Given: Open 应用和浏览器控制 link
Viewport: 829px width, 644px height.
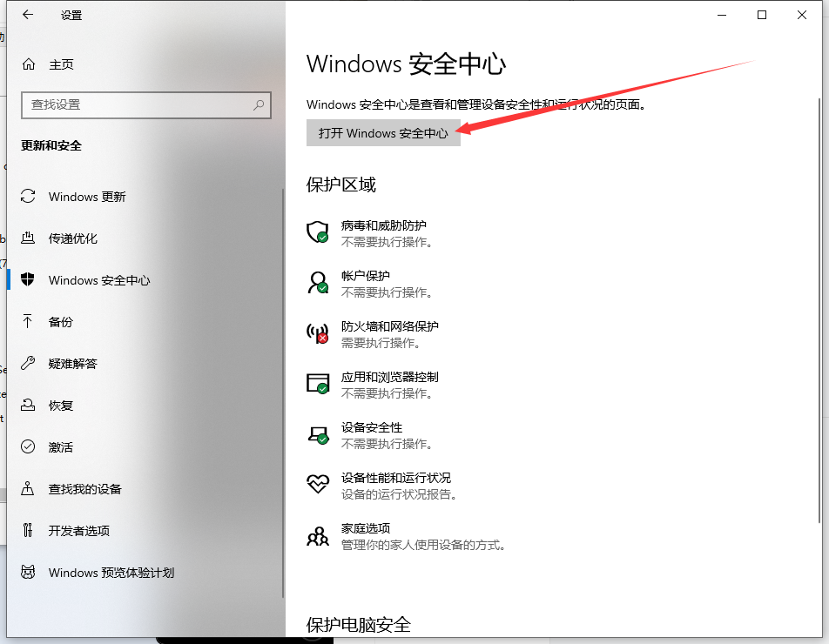Looking at the screenshot, I should [x=389, y=377].
